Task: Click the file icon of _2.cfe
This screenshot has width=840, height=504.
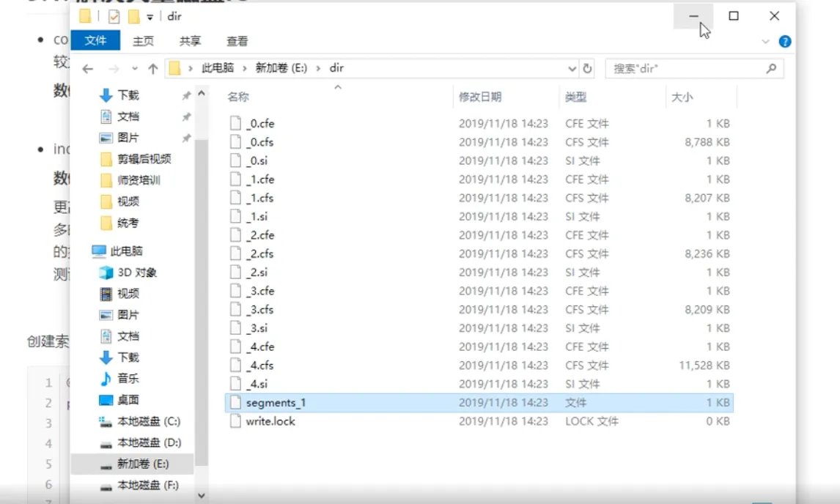Action: (x=235, y=234)
